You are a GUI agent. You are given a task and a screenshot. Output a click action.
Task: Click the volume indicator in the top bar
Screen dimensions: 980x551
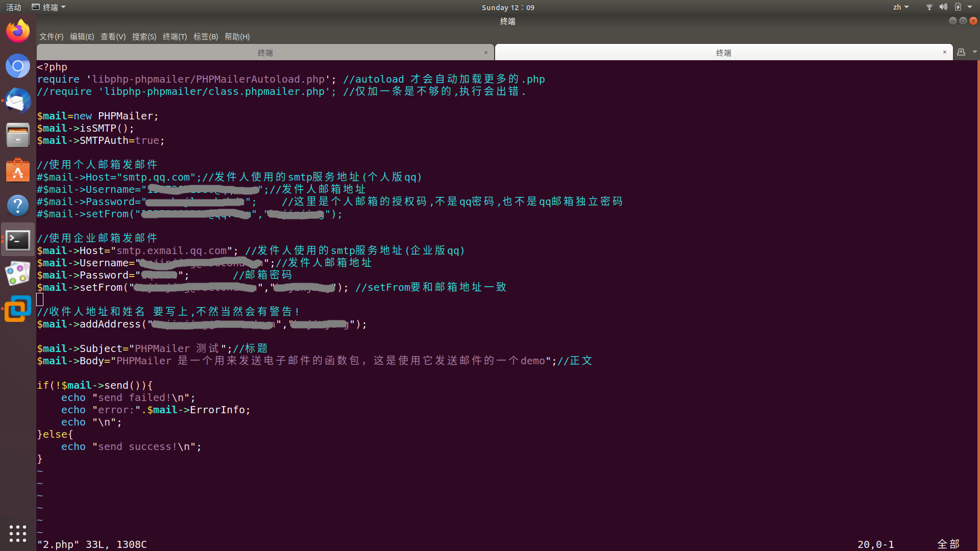(x=944, y=7)
